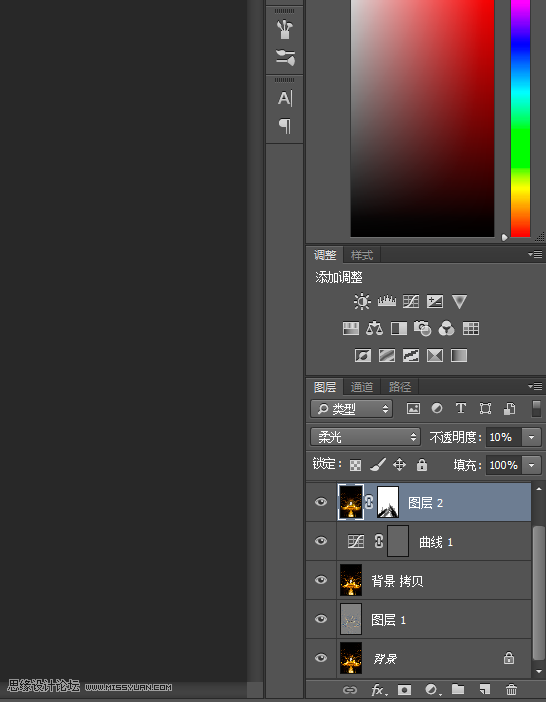The width and height of the screenshot is (546, 702).
Task: Add a Posterize adjustment
Action: point(387,355)
